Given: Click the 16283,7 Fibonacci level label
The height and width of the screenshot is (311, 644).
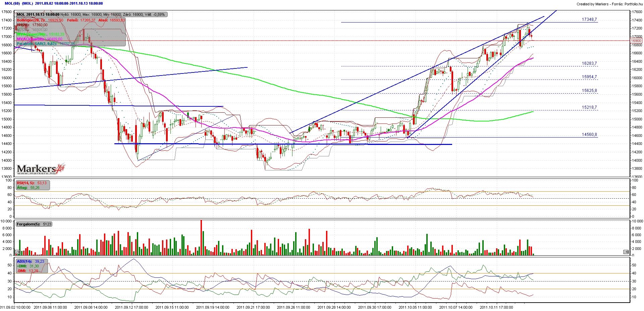Looking at the screenshot, I should click(589, 63).
